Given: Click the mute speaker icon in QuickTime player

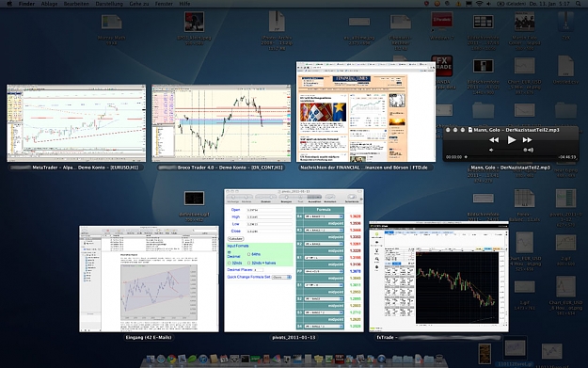Looking at the screenshot, I should (491, 150).
